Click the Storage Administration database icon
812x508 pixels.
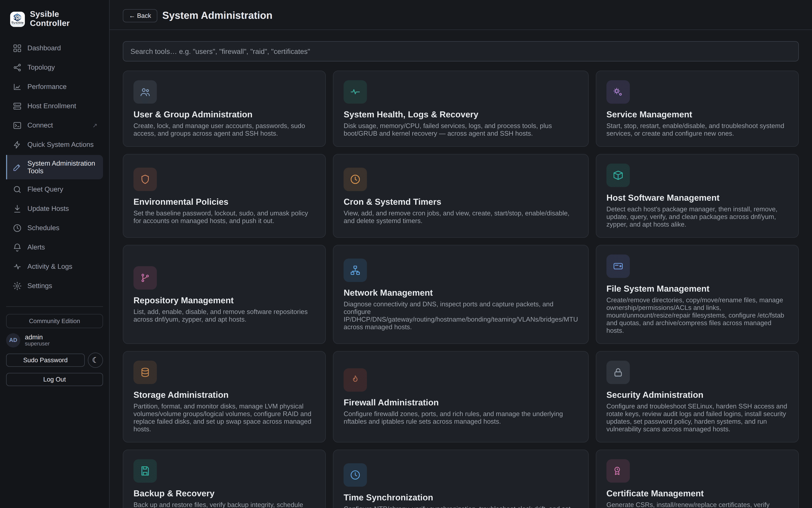(x=145, y=372)
